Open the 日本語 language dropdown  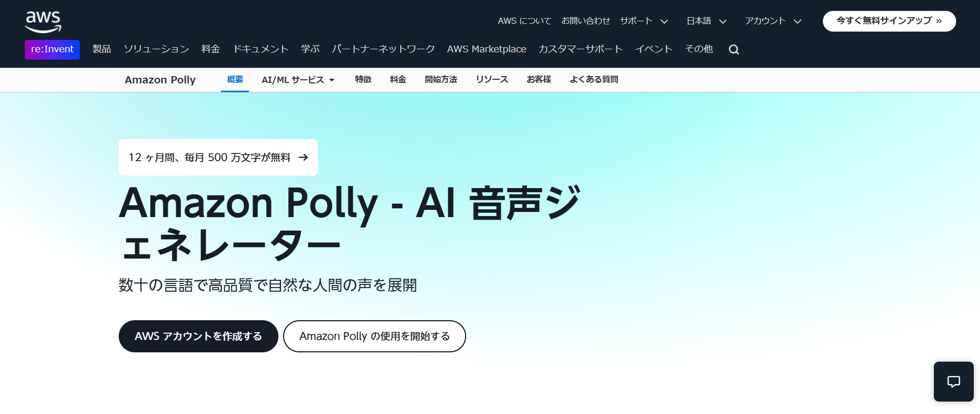pyautogui.click(x=706, y=21)
